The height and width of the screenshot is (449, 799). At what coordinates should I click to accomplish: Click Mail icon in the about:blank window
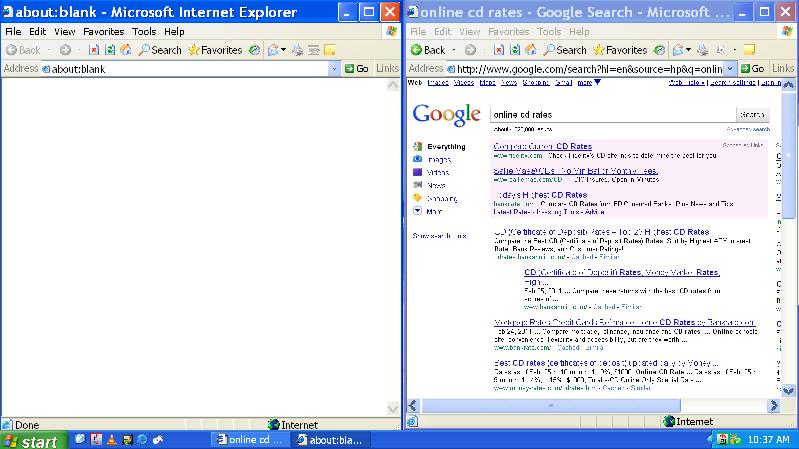pyautogui.click(x=273, y=50)
